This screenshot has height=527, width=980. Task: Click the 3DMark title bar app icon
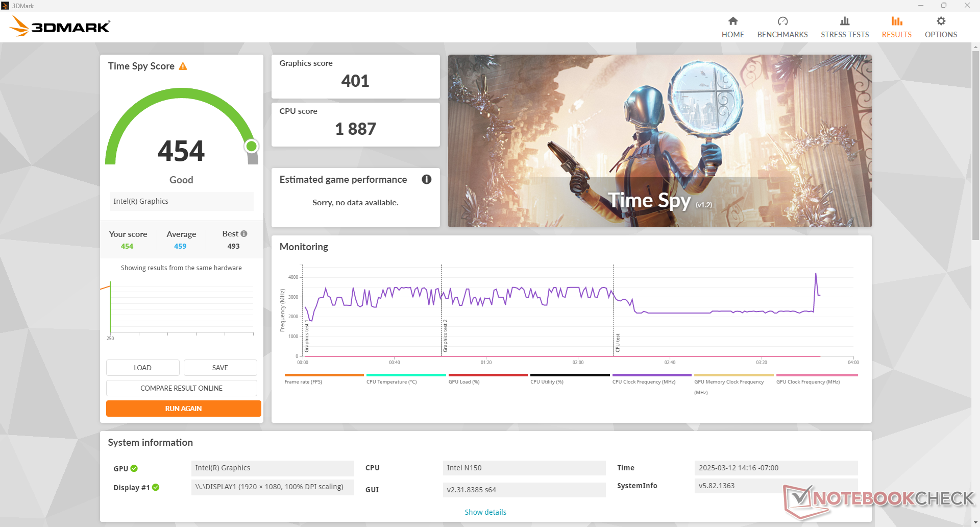tap(5, 6)
